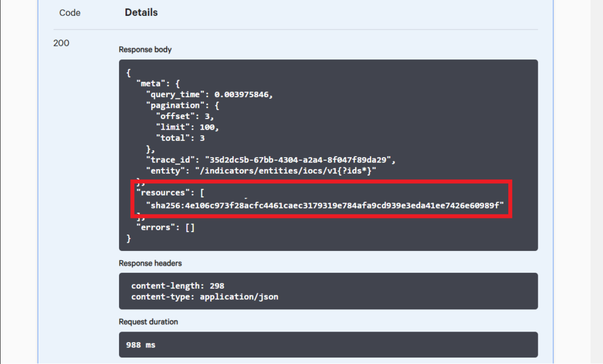
Task: Click the "Details" column header
Action: (x=141, y=12)
